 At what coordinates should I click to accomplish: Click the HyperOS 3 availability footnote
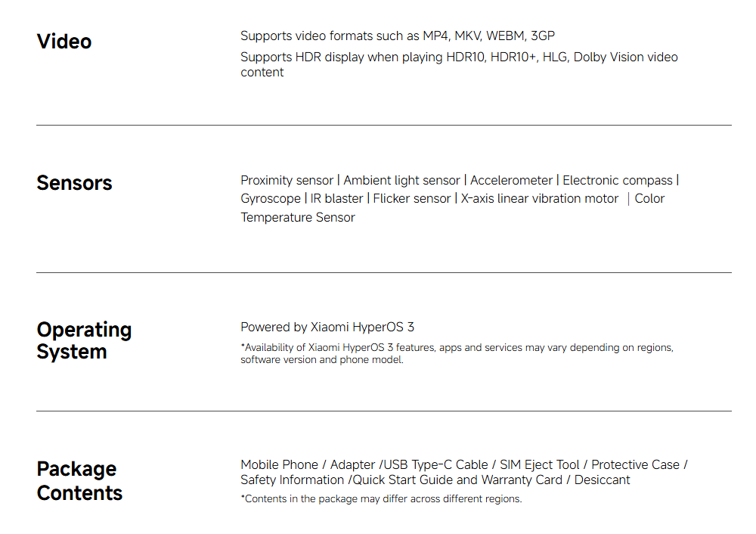click(x=457, y=353)
